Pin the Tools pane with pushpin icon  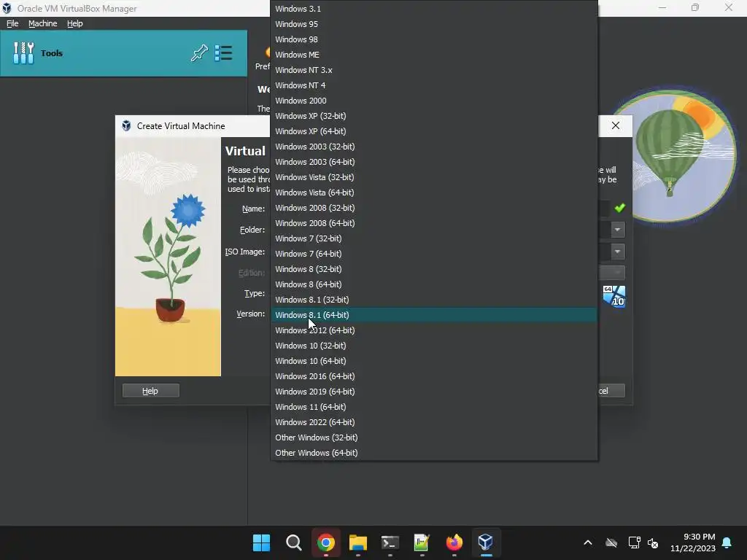[x=199, y=52]
